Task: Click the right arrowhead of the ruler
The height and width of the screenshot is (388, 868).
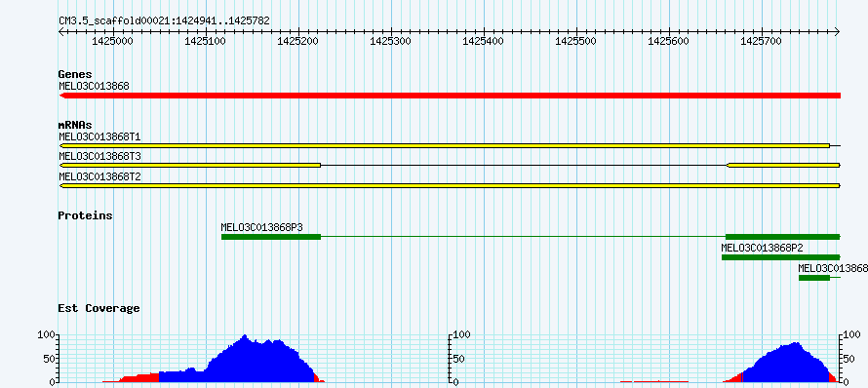Action: click(838, 32)
